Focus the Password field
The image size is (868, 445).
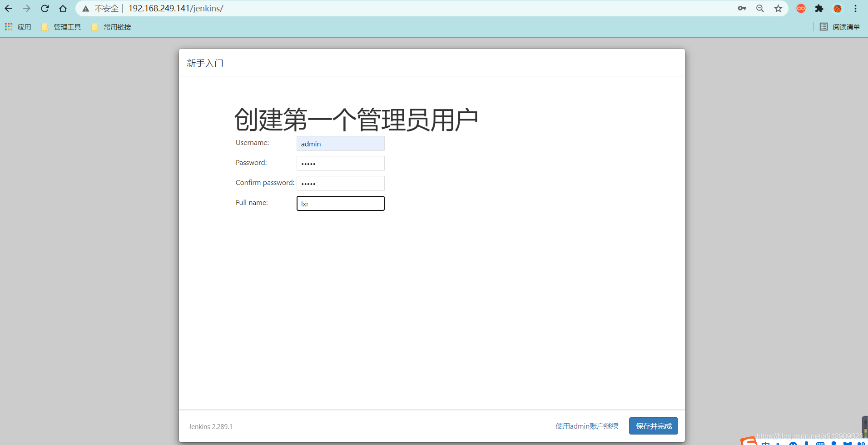tap(341, 164)
